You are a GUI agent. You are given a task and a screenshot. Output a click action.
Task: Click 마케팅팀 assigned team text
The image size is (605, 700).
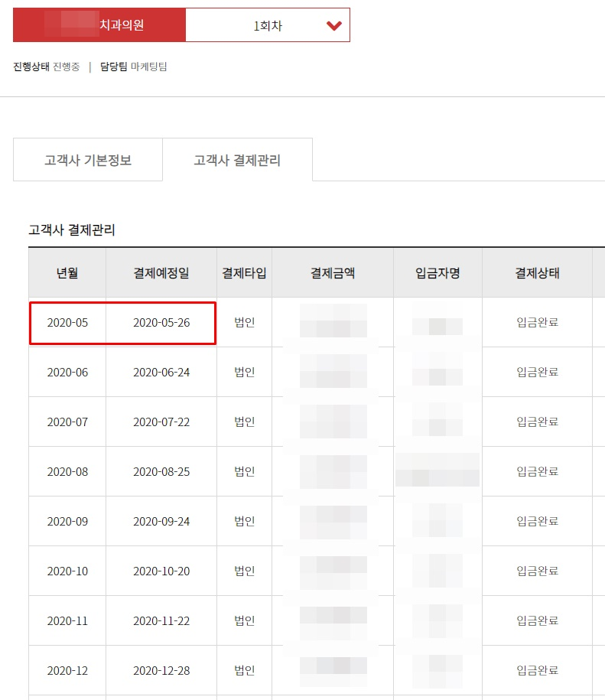tap(149, 67)
